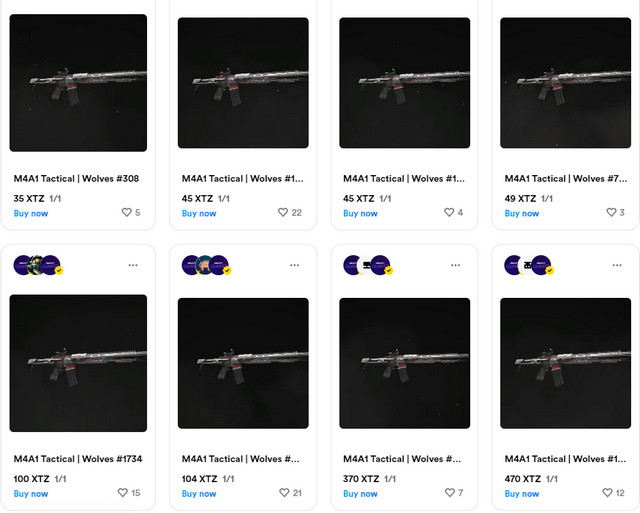The width and height of the screenshot is (640, 513).
Task: Click heart icon on 35 XTZ card
Action: 126,213
